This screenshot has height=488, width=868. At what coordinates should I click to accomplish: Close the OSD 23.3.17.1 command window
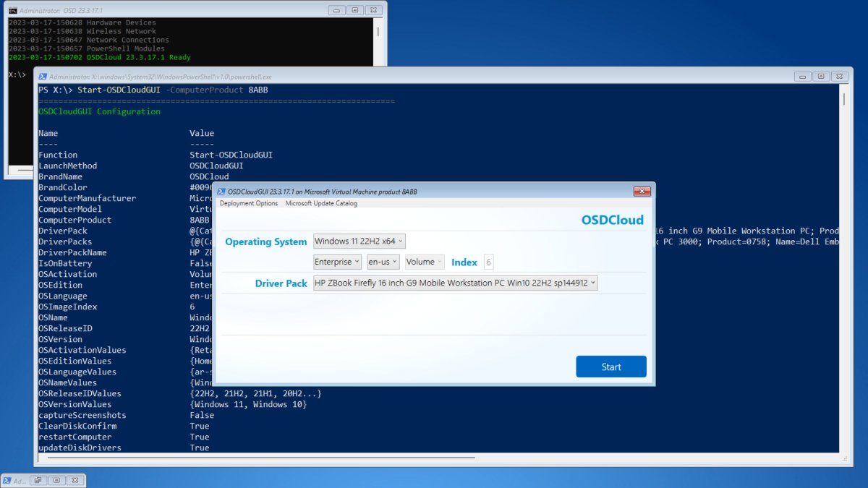click(x=374, y=10)
